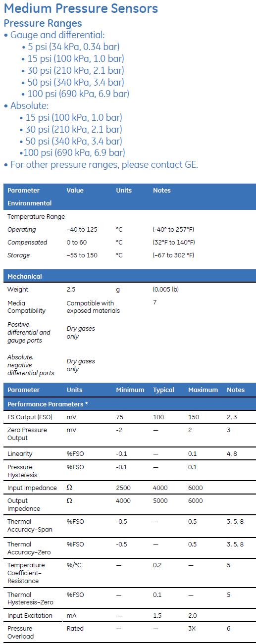256x644 pixels.
Task: Click the 'Minimum' column header
Action: [130, 390]
